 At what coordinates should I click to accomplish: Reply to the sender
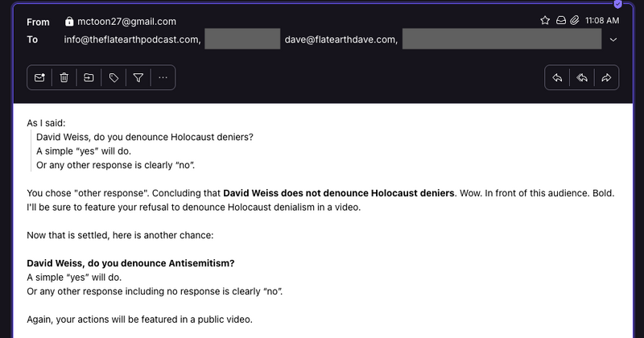click(x=556, y=77)
